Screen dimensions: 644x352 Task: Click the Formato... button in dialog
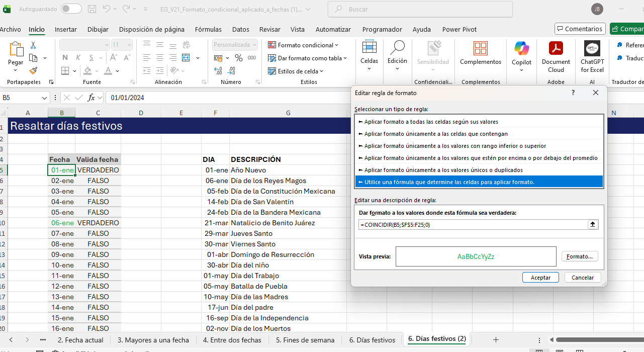coord(579,256)
